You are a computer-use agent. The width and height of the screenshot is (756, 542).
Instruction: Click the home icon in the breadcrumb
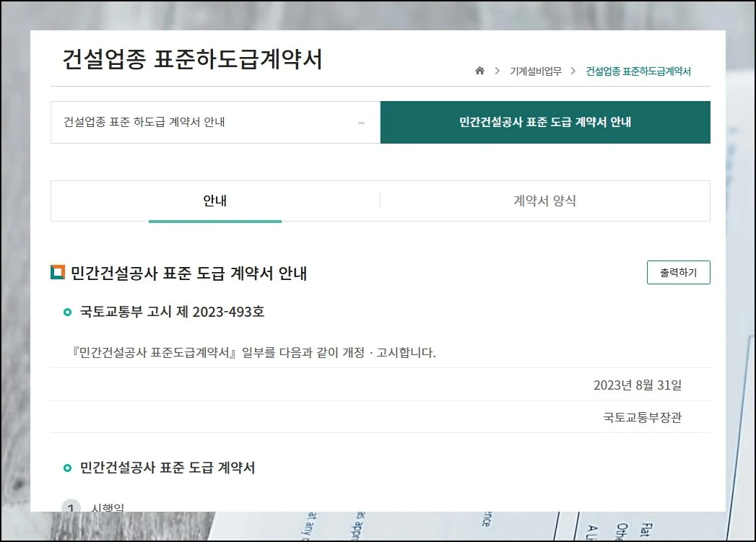479,71
